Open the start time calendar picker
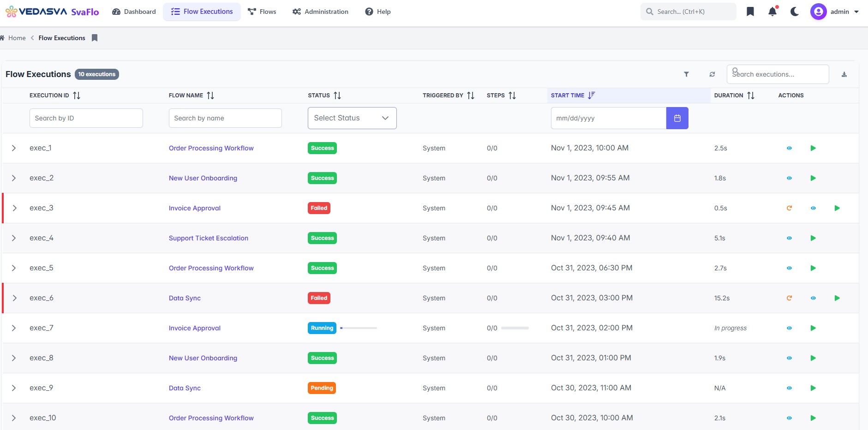The height and width of the screenshot is (430, 868). tap(677, 118)
